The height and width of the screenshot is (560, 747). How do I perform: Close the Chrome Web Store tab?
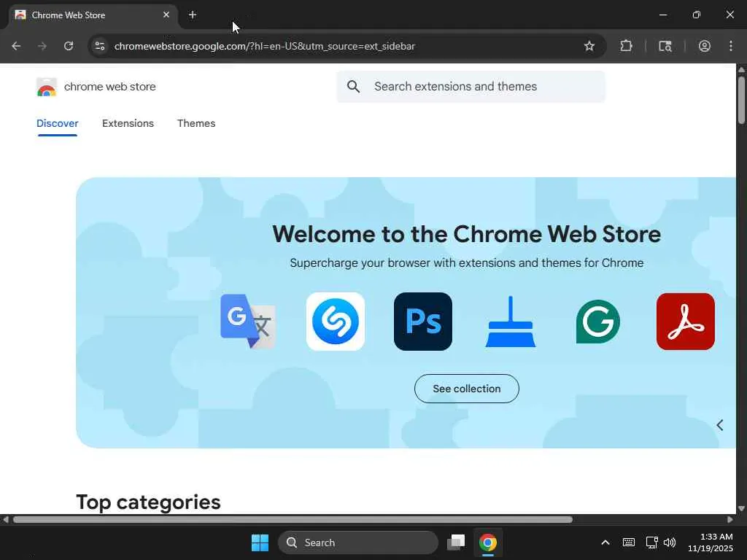pos(166,15)
